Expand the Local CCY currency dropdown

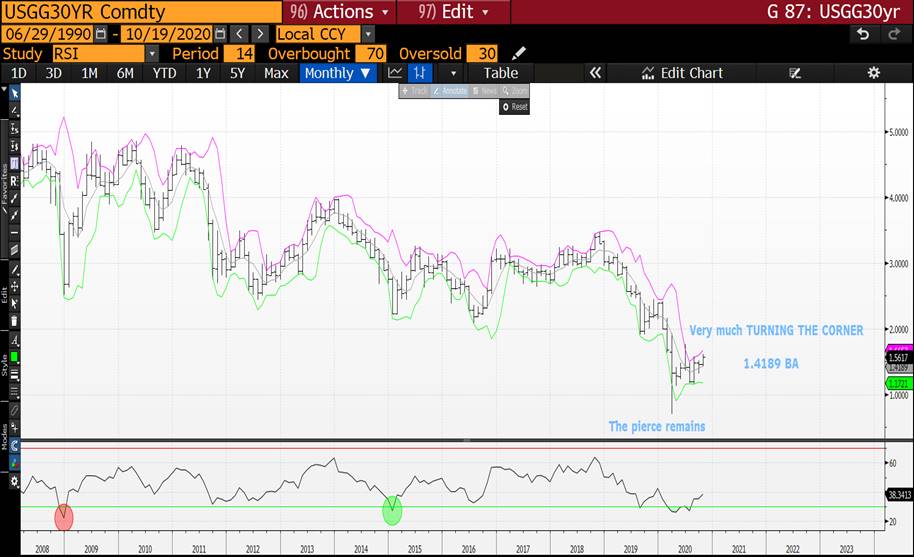tap(368, 34)
